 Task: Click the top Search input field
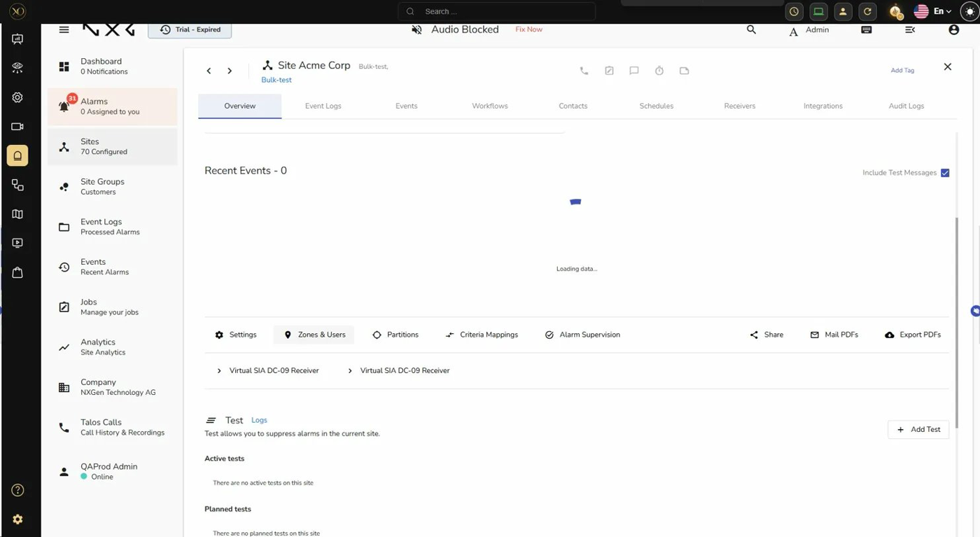pos(497,12)
